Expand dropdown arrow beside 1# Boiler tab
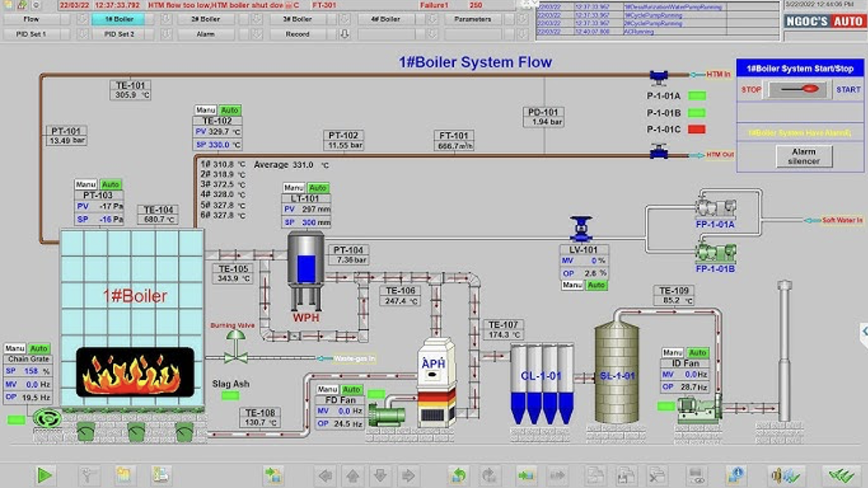The width and height of the screenshot is (868, 488). coord(166,19)
